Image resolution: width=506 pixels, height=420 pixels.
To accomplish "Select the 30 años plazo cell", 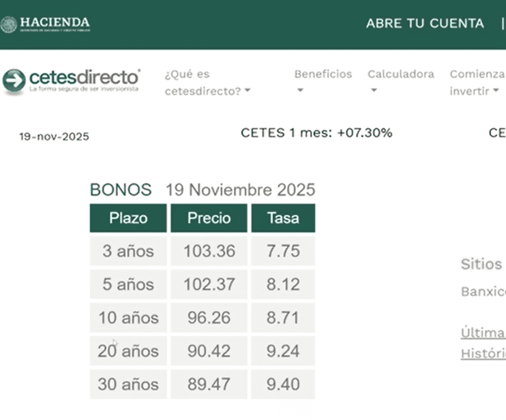I will click(128, 385).
